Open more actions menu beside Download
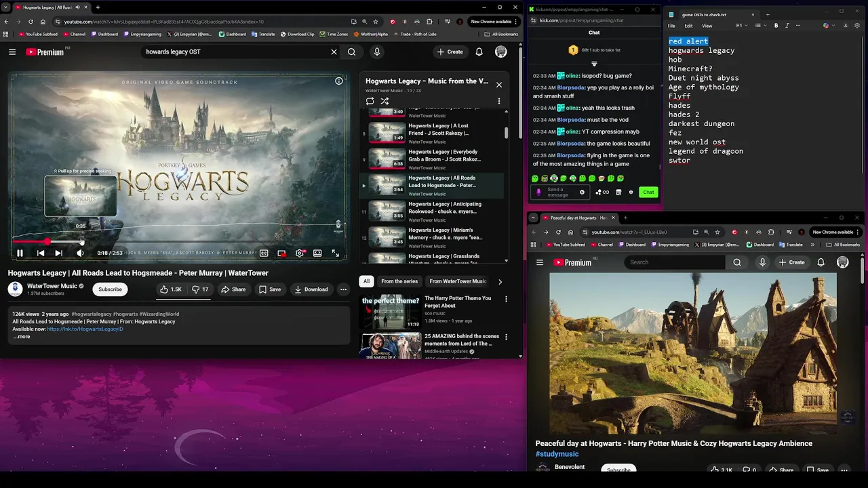The height and width of the screenshot is (488, 868). tap(343, 289)
